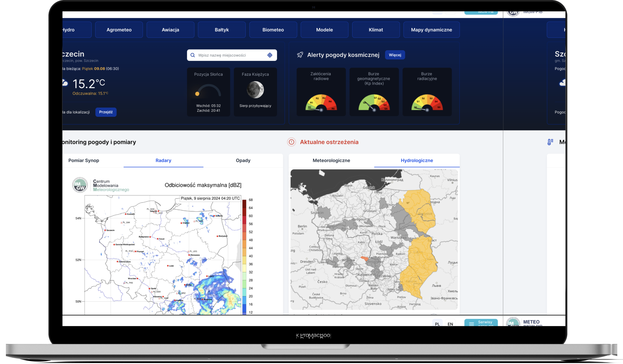This screenshot has height=364, width=623.
Task: Click the magnifier search icon
Action: (193, 55)
